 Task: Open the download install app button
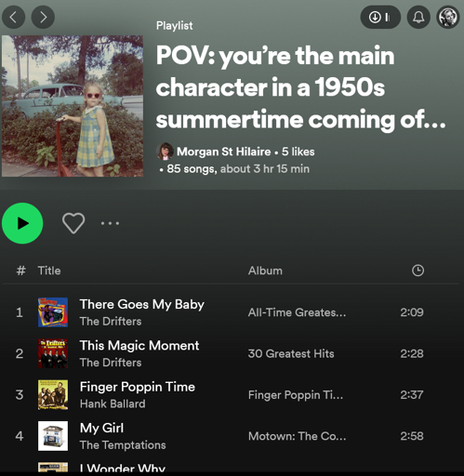click(380, 17)
